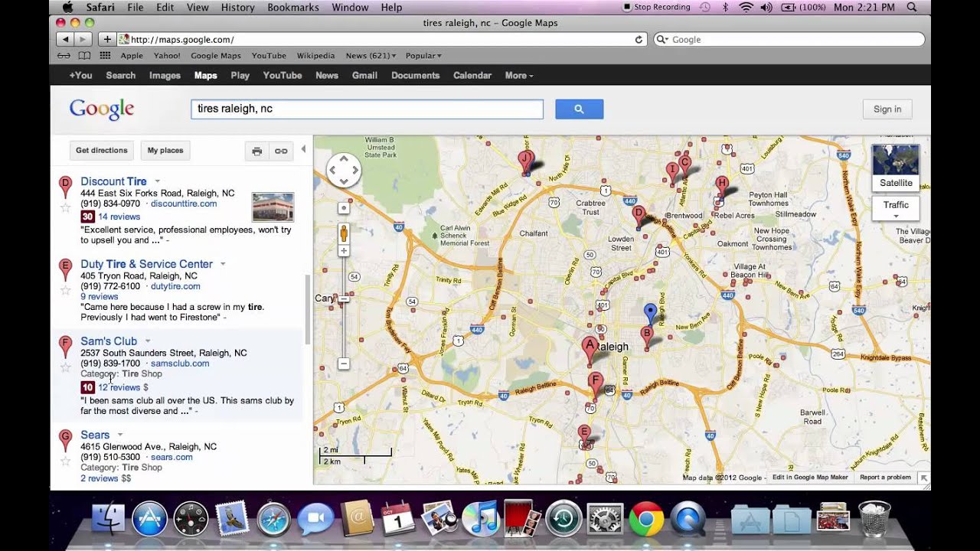This screenshot has height=551, width=980.
Task: Expand dropdown arrow next to Discount Tire
Action: point(157,181)
